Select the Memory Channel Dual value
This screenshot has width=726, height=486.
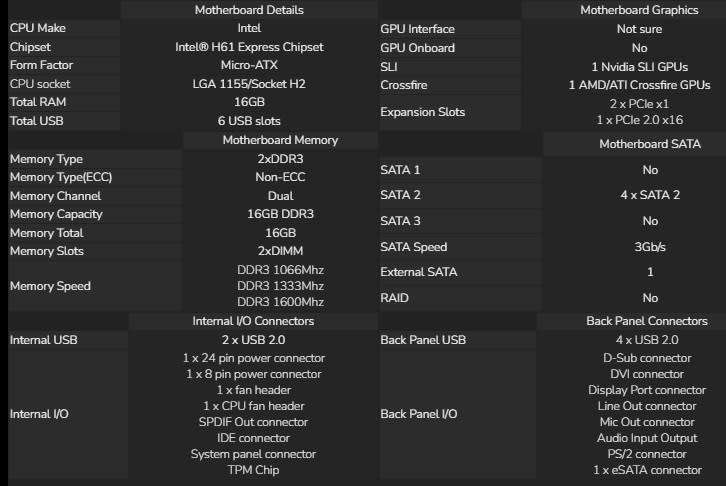pos(280,196)
